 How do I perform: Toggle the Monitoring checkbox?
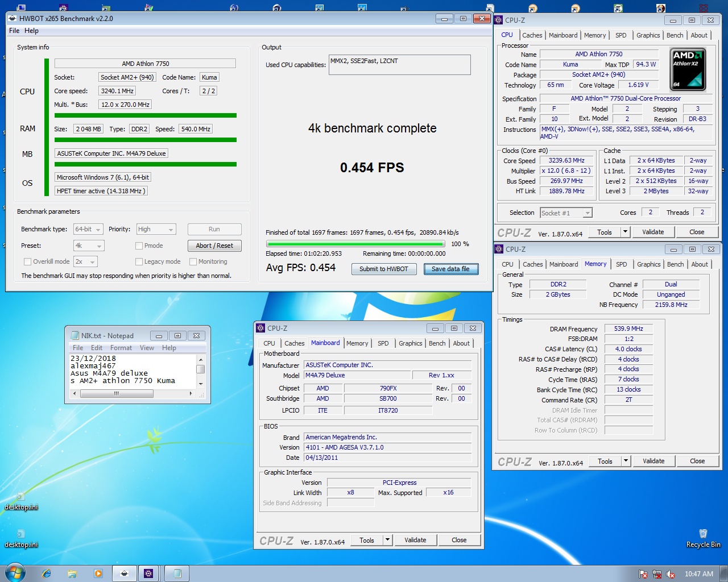click(x=193, y=261)
